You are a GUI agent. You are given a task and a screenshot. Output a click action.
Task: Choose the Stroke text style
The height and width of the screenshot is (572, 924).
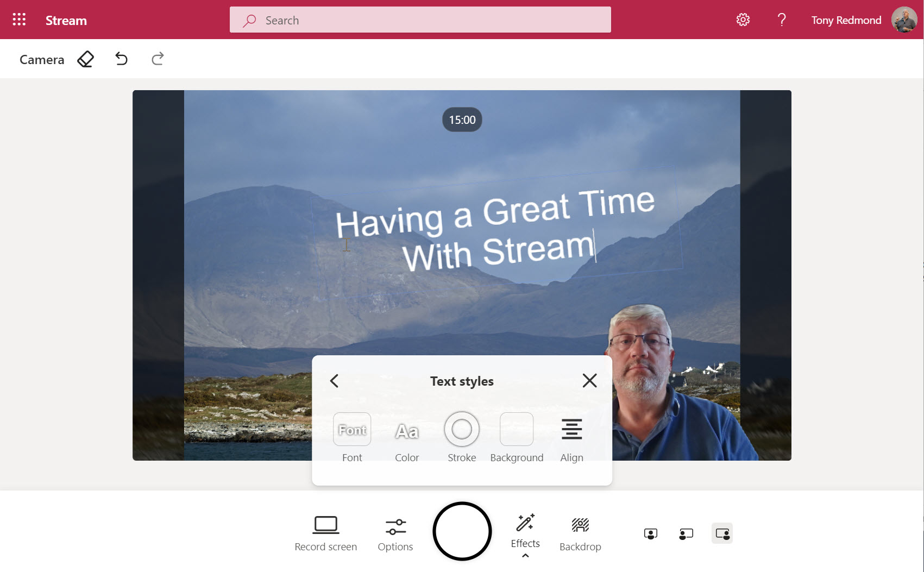tap(462, 430)
